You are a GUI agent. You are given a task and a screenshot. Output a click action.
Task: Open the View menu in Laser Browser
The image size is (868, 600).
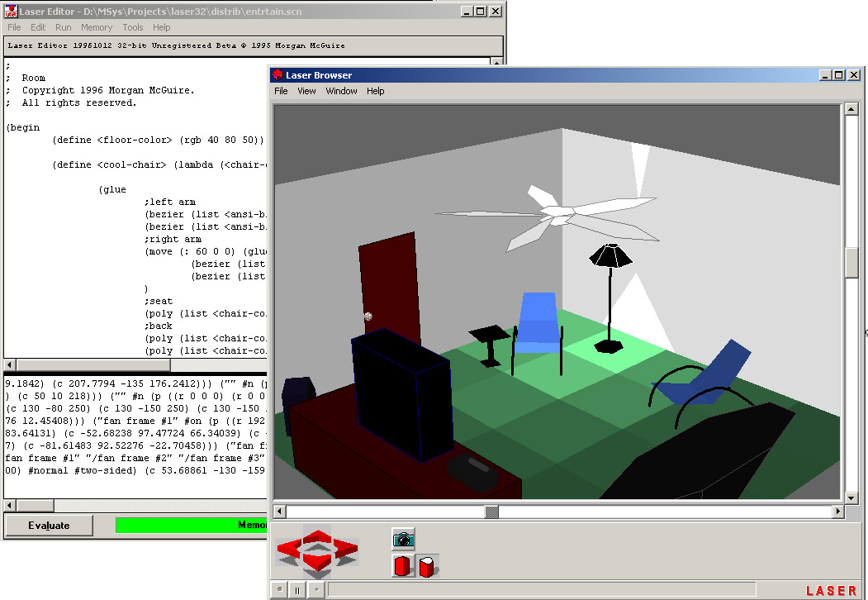tap(306, 91)
